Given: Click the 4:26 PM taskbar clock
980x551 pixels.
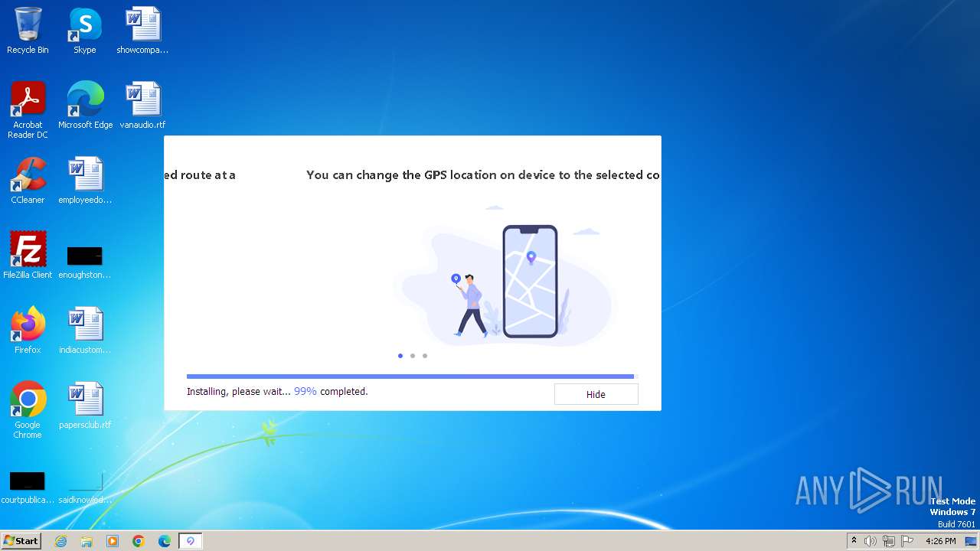Looking at the screenshot, I should (940, 541).
